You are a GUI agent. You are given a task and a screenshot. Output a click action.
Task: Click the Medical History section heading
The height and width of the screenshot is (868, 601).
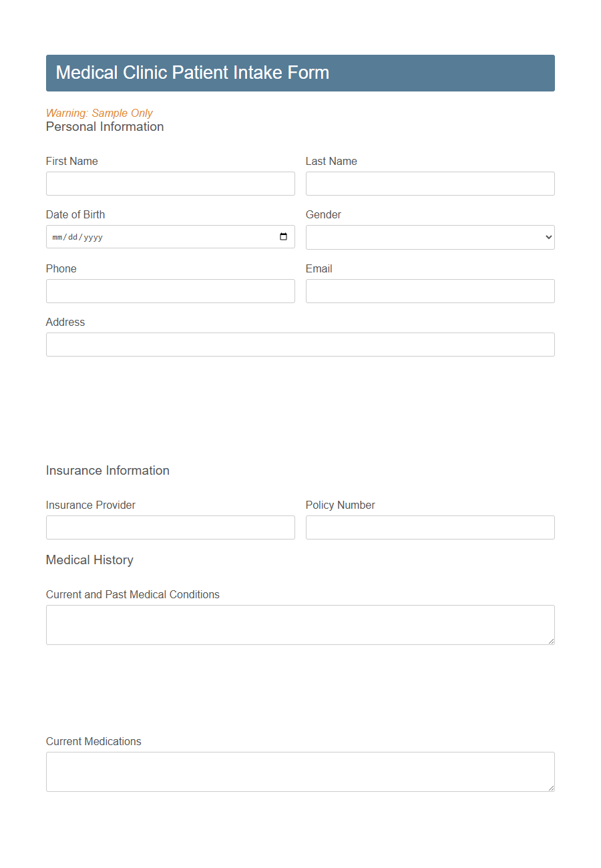[x=89, y=560]
